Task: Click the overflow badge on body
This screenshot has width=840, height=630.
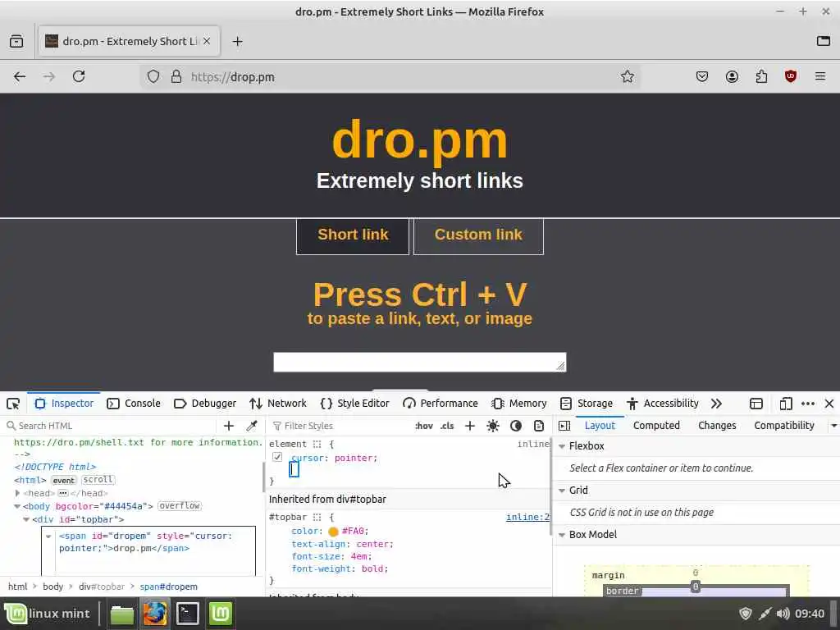Action: tap(180, 506)
